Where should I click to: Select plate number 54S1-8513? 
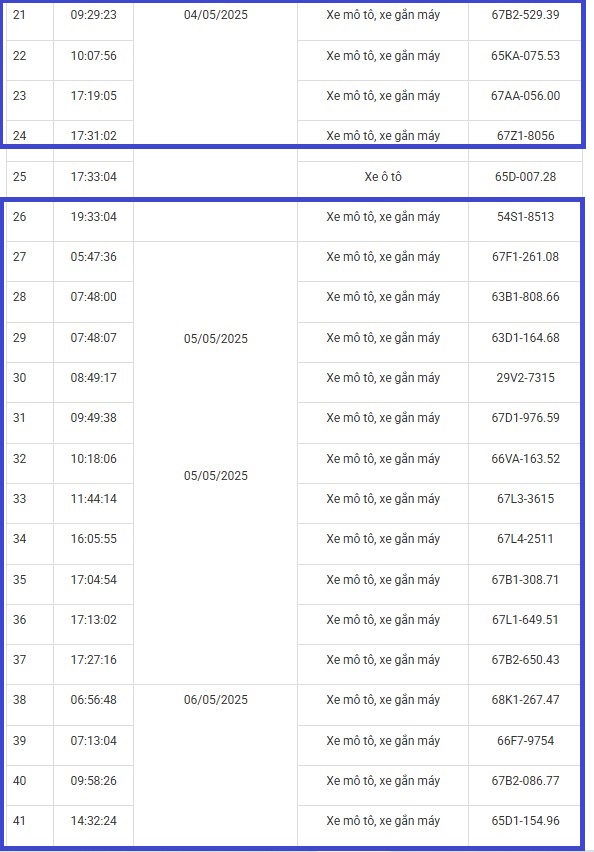tap(525, 217)
